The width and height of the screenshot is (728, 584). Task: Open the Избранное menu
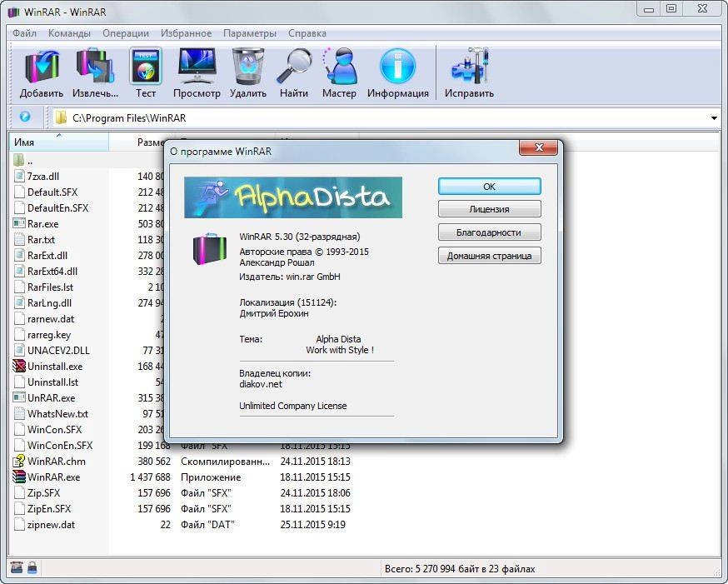tap(187, 33)
